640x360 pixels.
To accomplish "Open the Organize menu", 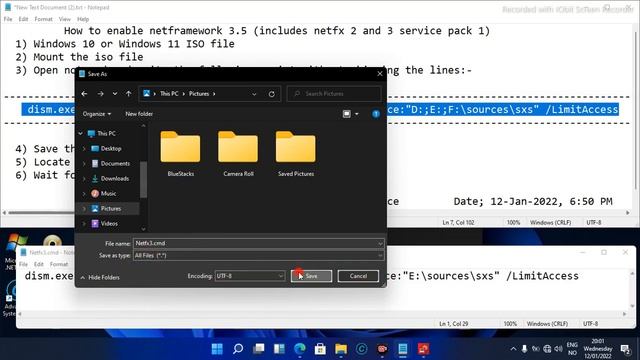I will 97,114.
